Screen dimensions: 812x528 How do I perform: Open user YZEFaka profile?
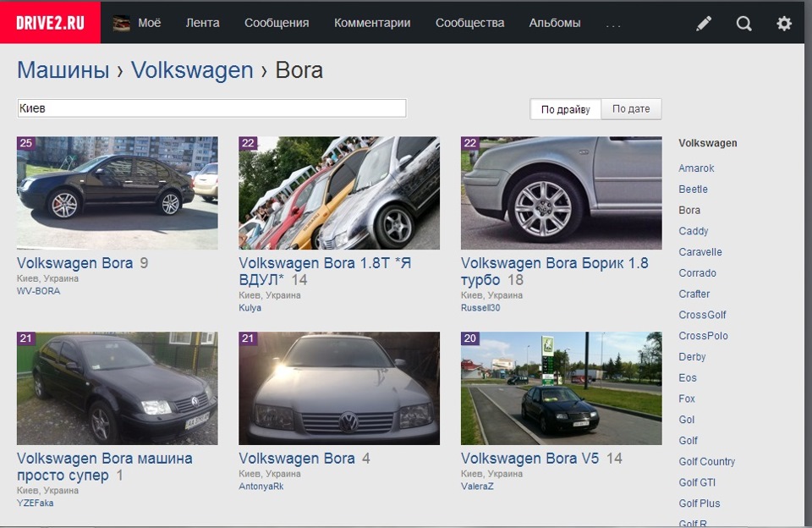coord(36,503)
